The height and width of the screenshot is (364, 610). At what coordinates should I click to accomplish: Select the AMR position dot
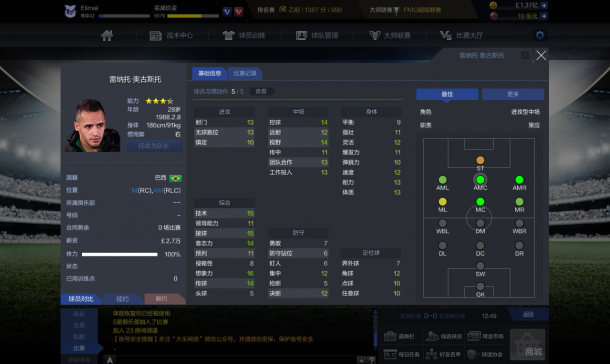click(x=519, y=180)
